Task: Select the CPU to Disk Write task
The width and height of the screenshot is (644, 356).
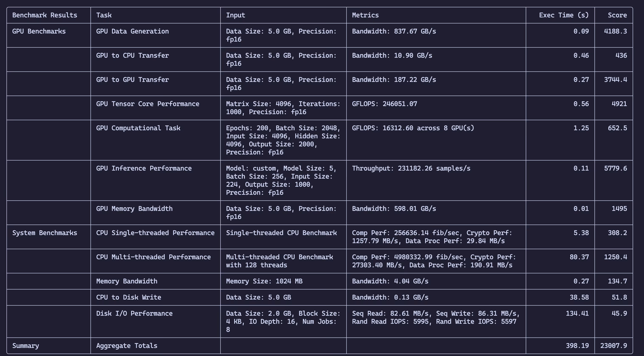Action: coord(129,297)
